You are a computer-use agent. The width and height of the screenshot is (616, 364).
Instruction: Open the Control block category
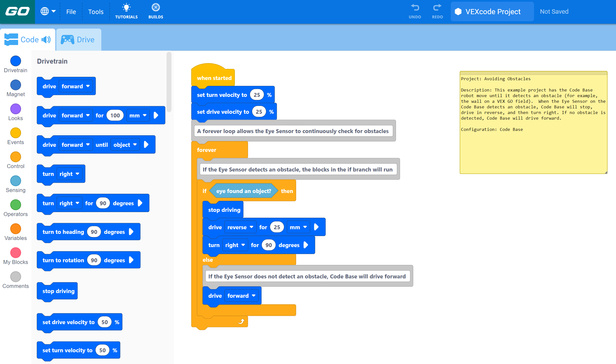15,157
